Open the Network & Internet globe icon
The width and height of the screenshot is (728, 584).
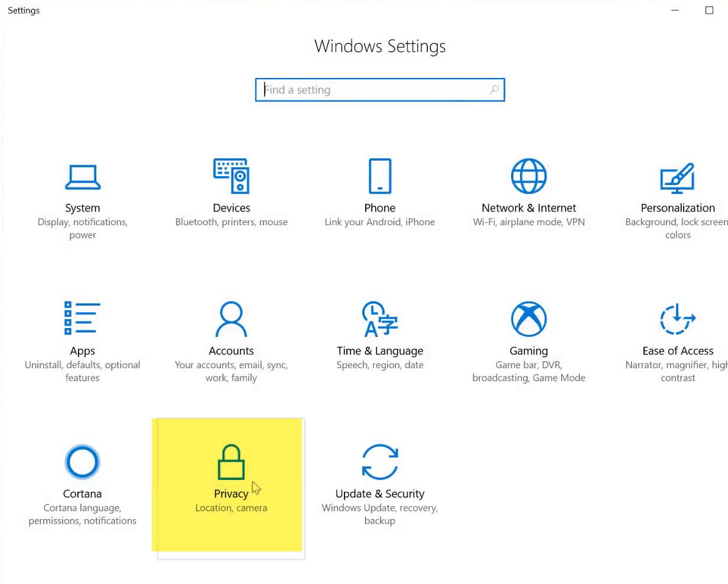[x=528, y=176]
